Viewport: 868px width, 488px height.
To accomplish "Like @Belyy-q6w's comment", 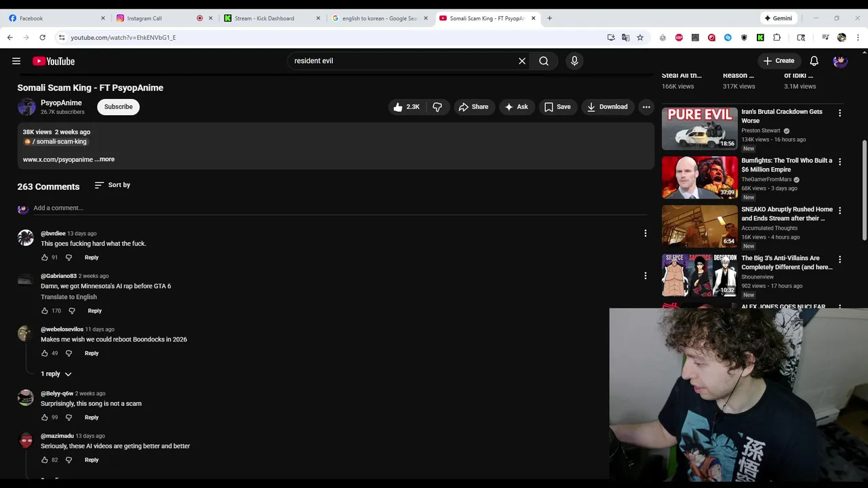I will (x=45, y=418).
